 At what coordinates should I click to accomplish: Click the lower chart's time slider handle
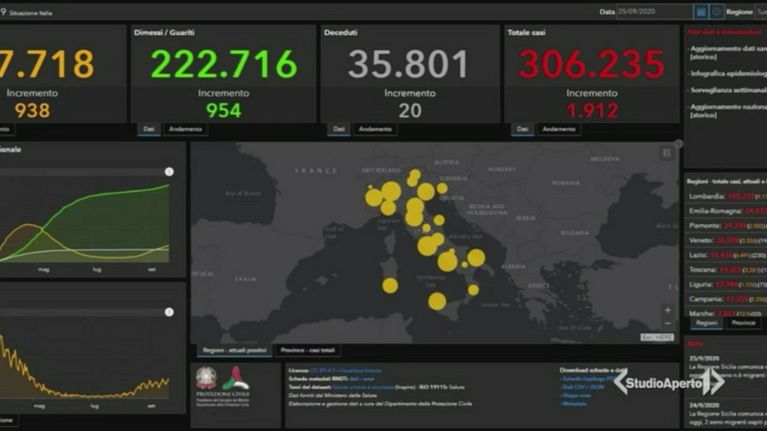(169, 312)
